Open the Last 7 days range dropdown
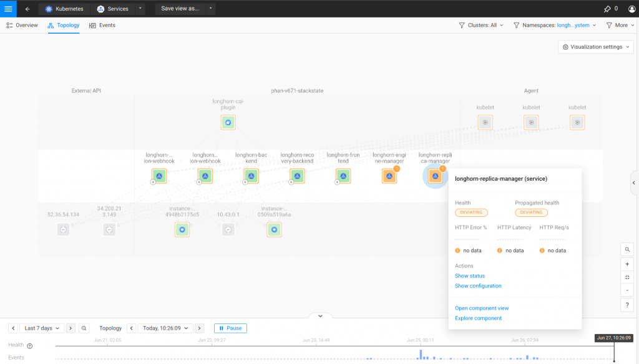The width and height of the screenshot is (639, 364). [42, 328]
